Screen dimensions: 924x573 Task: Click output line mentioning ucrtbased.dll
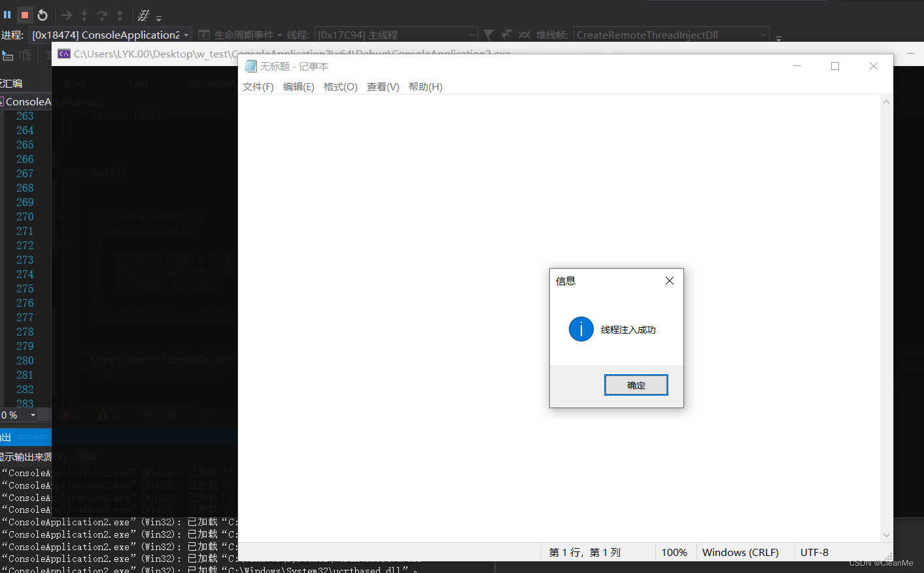pos(209,570)
